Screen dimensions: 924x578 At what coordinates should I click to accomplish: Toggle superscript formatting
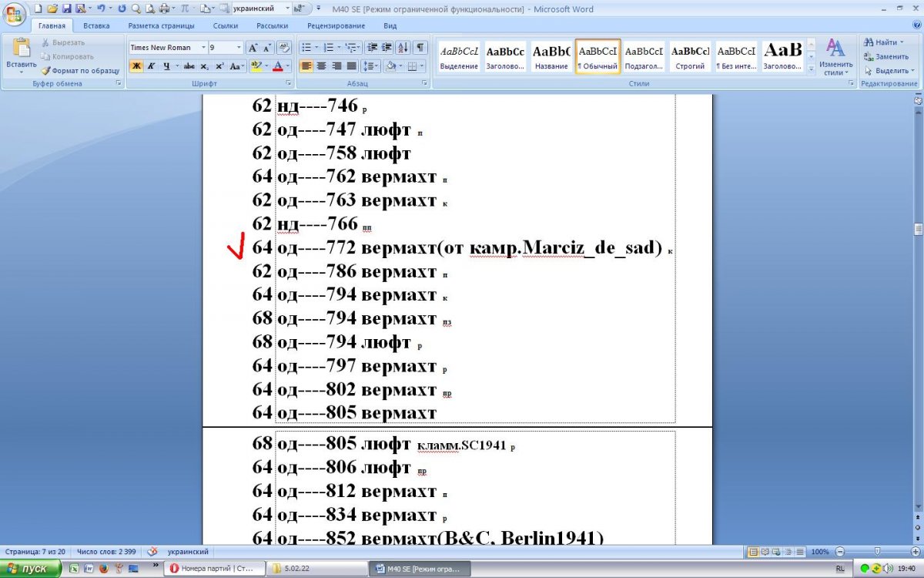219,66
